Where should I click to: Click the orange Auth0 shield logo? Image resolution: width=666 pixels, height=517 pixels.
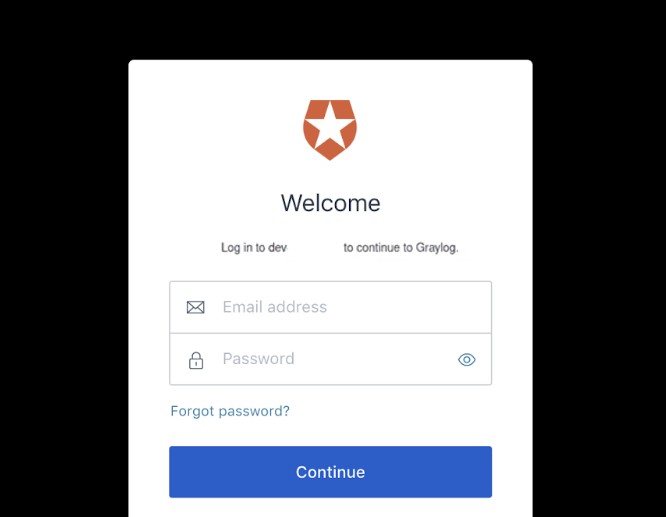coord(330,130)
